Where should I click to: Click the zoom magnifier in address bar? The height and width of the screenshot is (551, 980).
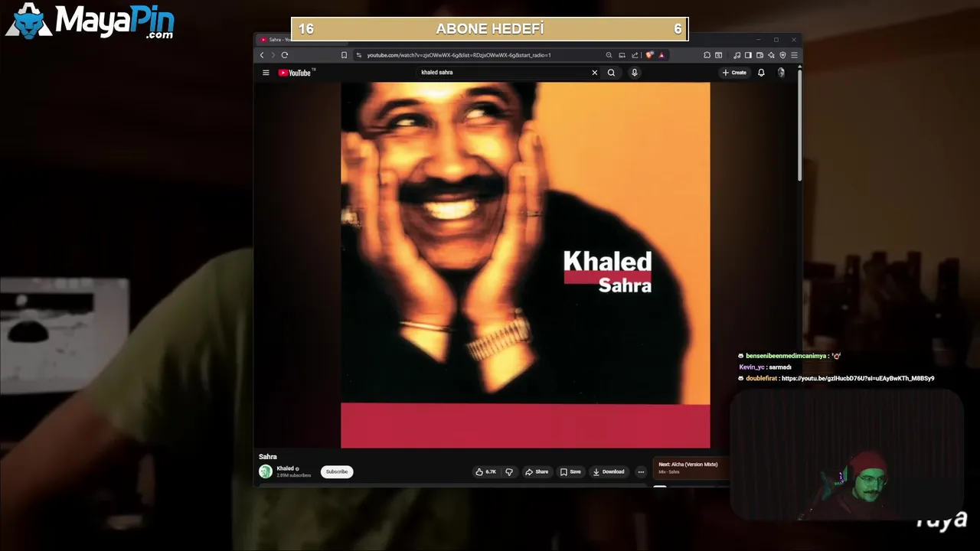click(x=609, y=55)
